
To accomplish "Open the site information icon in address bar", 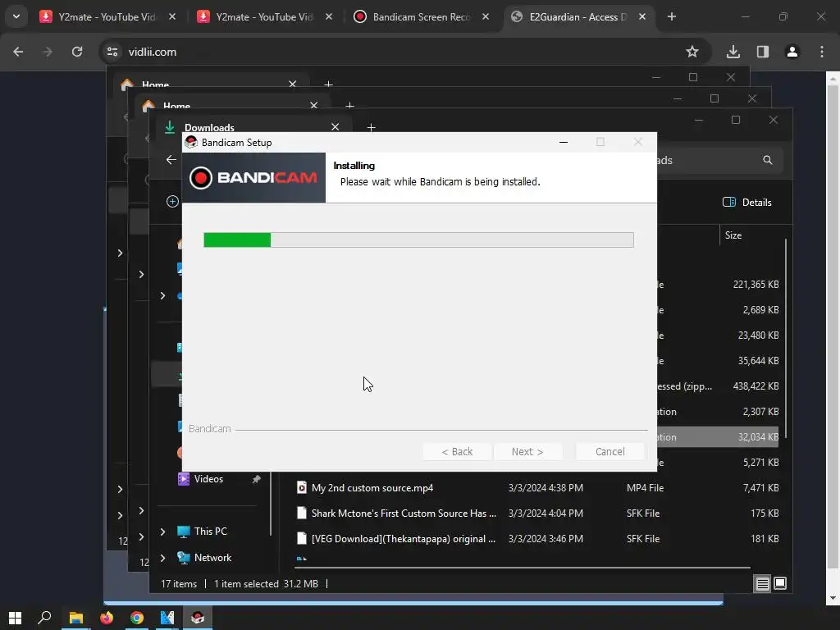I will point(112,52).
